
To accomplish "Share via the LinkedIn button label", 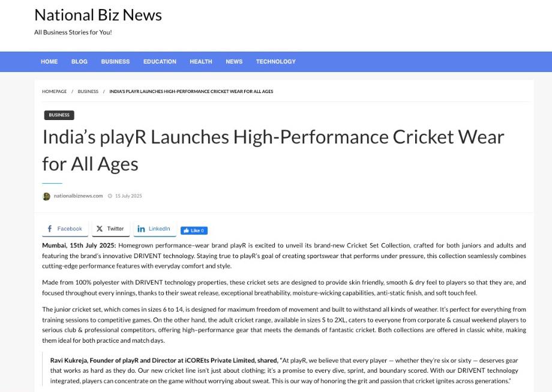I will pos(159,229).
